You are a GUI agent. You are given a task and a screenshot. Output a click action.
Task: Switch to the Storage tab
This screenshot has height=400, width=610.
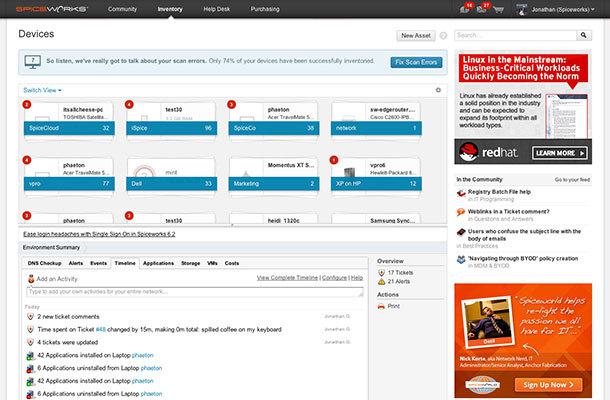(191, 263)
